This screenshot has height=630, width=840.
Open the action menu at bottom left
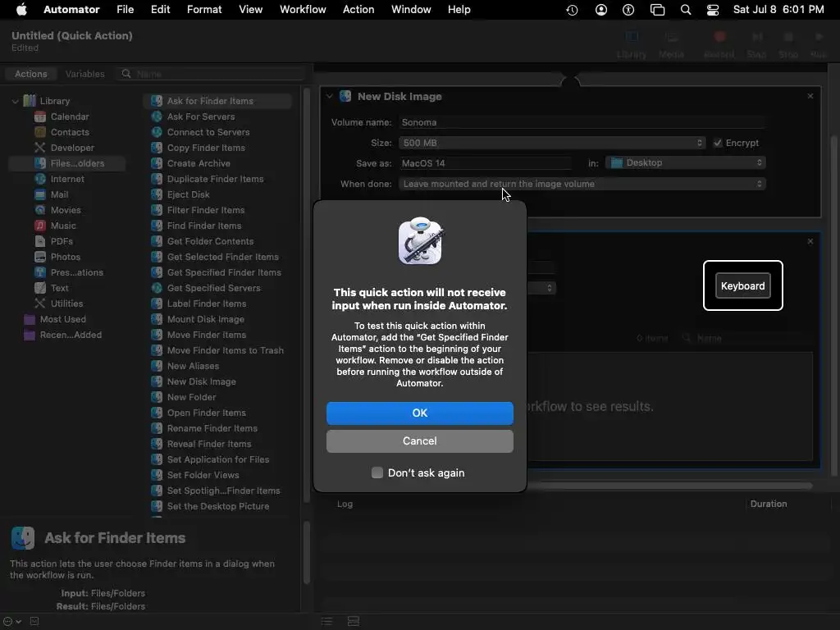(11, 622)
